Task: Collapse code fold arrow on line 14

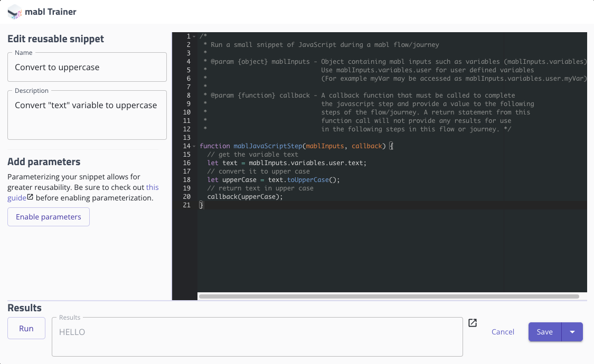Action: (194, 147)
